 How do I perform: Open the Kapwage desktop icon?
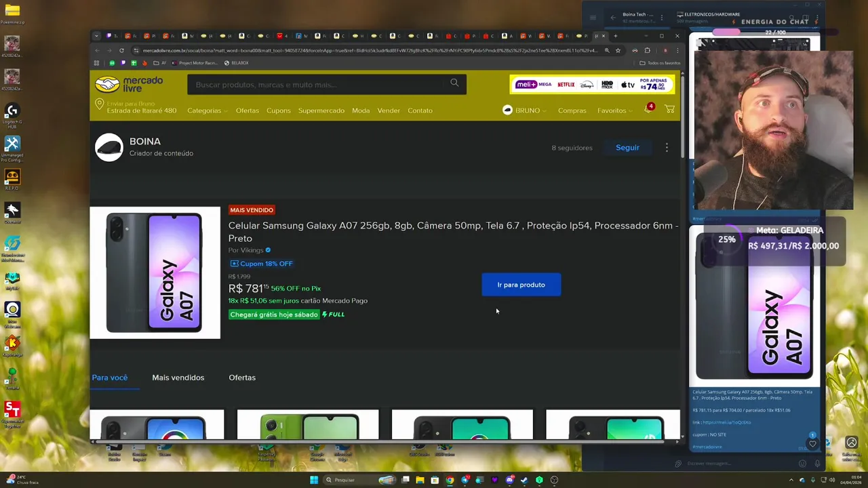12,346
